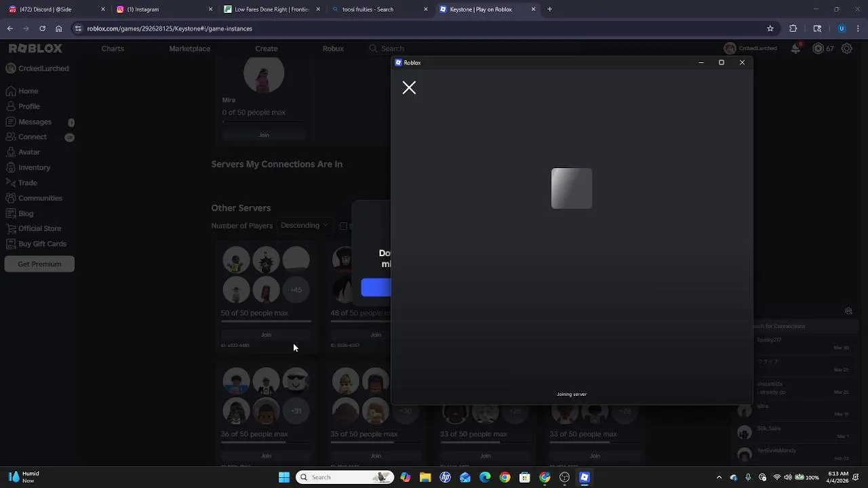Viewport: 868px width, 488px height.
Task: Open Trade in Roblox sidebar
Action: click(x=27, y=183)
